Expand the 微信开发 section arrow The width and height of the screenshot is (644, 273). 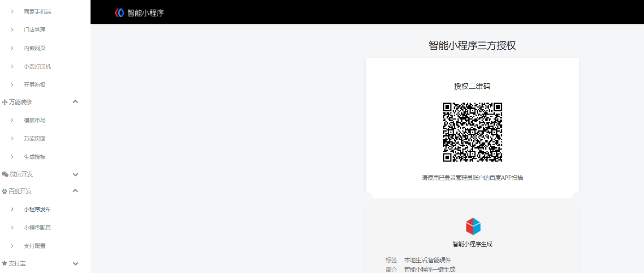[x=75, y=175]
